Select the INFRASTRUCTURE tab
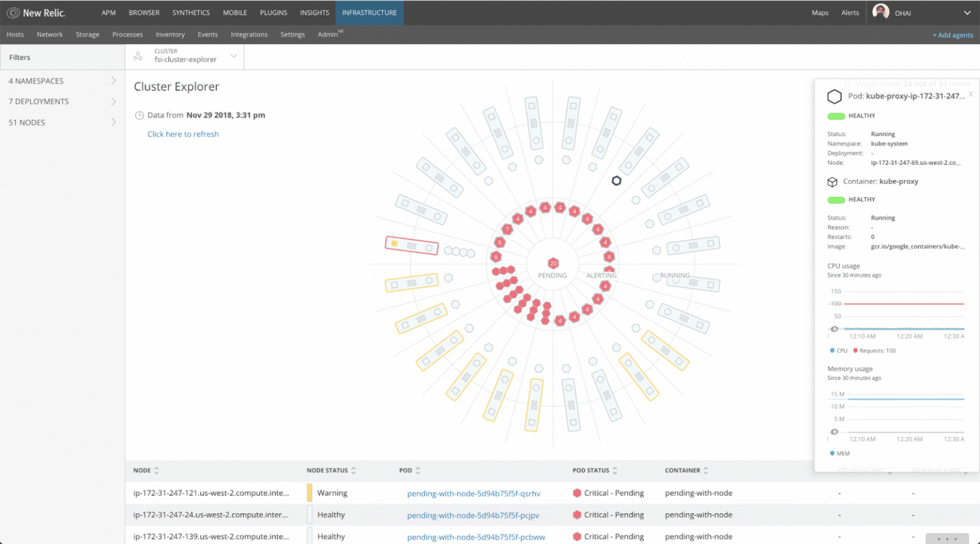Image resolution: width=980 pixels, height=544 pixels. point(369,13)
